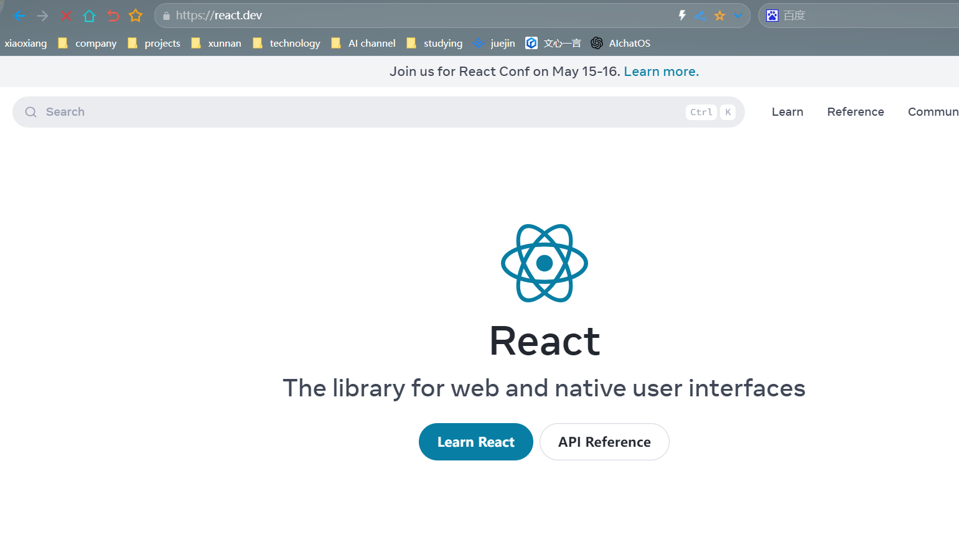Open the browser home page

coord(89,16)
